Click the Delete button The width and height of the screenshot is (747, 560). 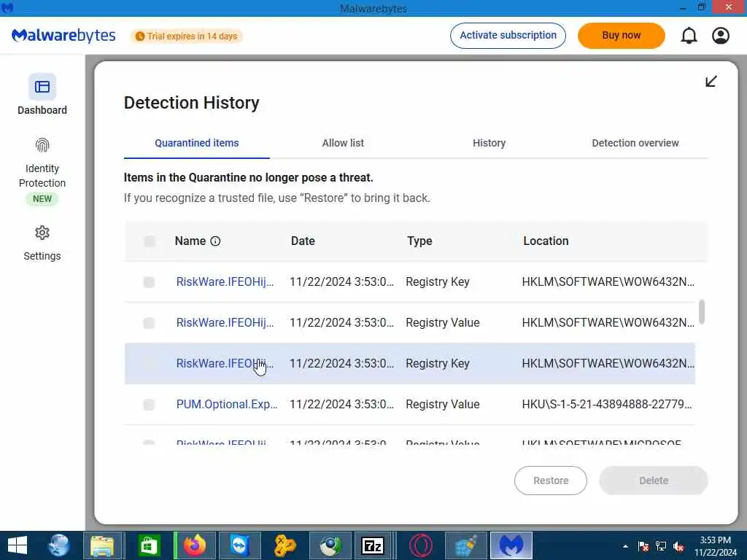point(653,481)
